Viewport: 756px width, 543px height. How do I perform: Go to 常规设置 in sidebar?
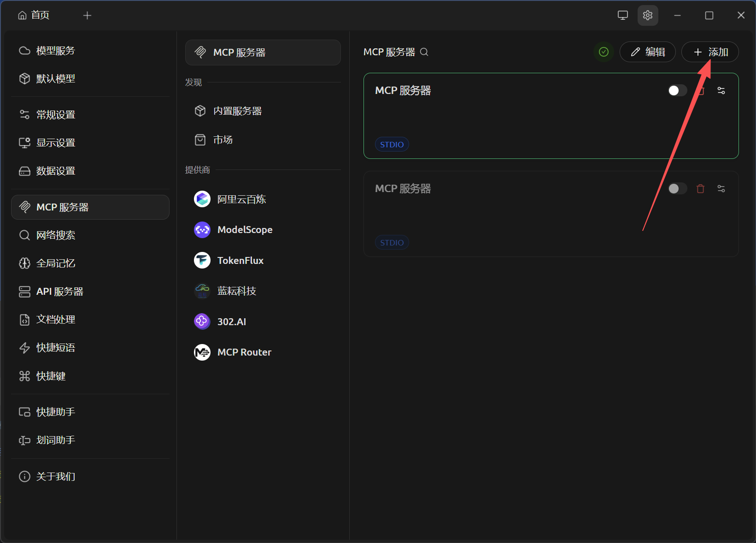click(90, 115)
